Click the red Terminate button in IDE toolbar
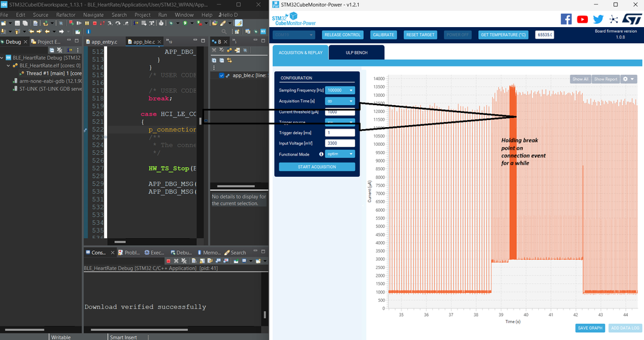 point(94,23)
